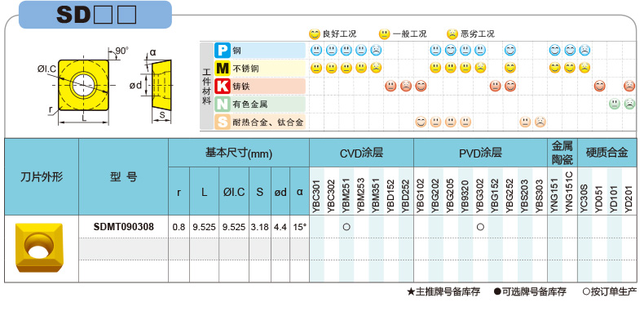This screenshot has width=644, height=320.
Task: Click the order circle under YBG302 column
Action: (x=480, y=227)
